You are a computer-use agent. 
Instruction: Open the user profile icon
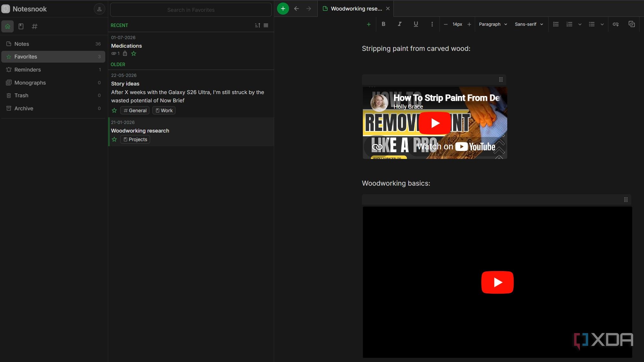pos(99,9)
